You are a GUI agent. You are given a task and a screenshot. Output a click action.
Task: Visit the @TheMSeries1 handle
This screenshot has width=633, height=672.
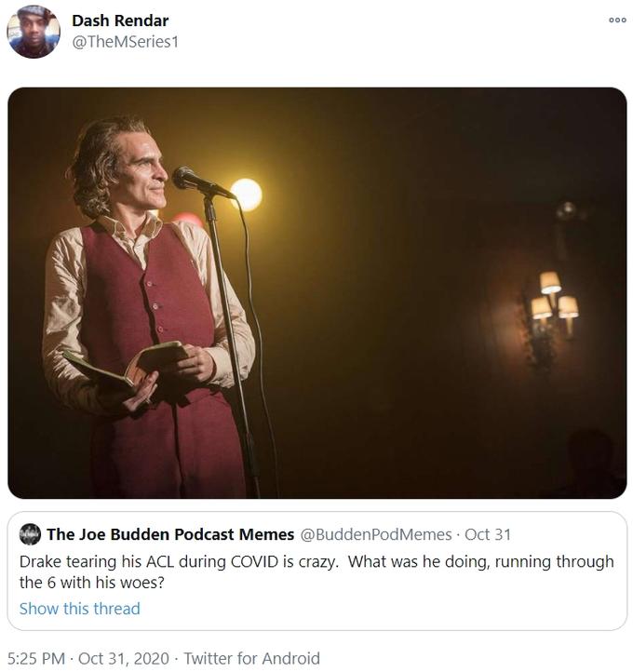(x=125, y=42)
